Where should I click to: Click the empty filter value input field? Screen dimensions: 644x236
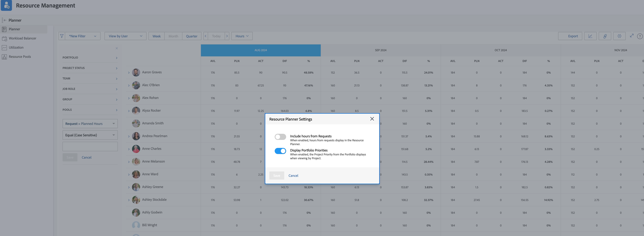coord(90,146)
